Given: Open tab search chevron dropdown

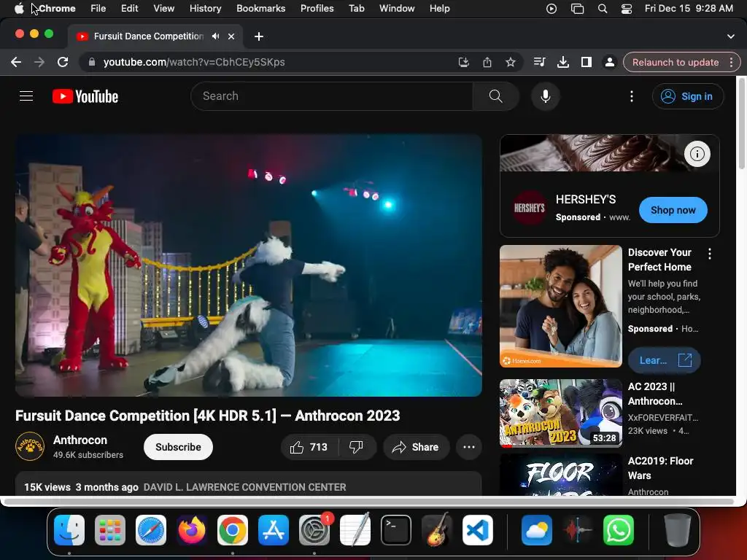Looking at the screenshot, I should click(731, 36).
